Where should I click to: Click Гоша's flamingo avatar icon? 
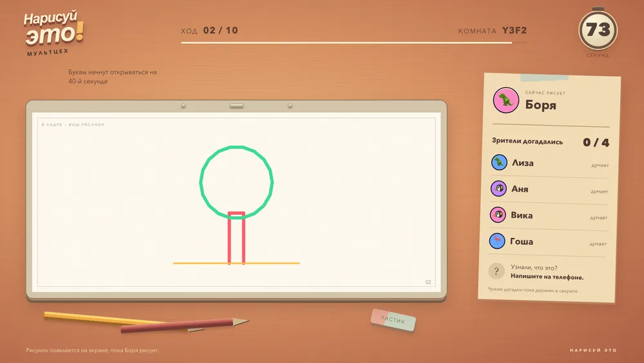coord(497,241)
